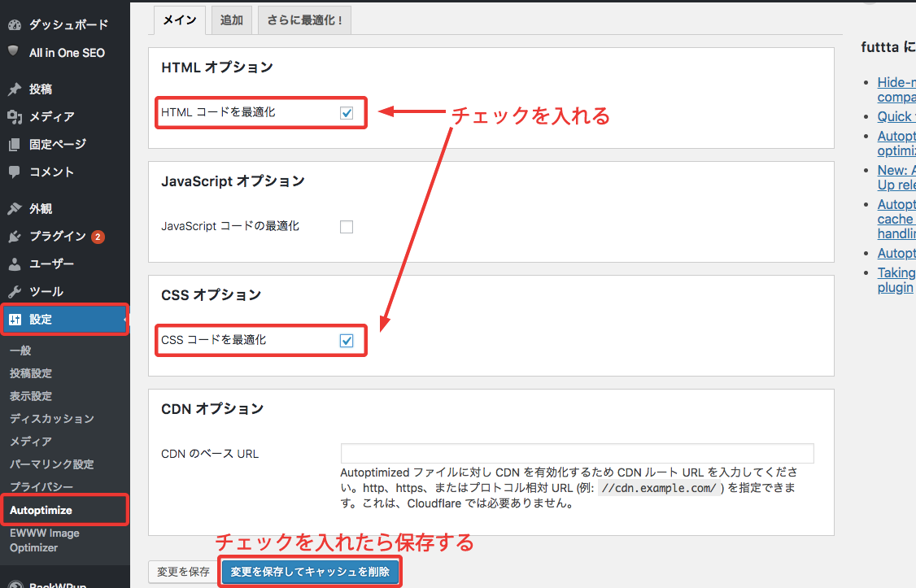
Task: Enable the JavaScript コードの最適化 checkbox
Action: tap(347, 227)
